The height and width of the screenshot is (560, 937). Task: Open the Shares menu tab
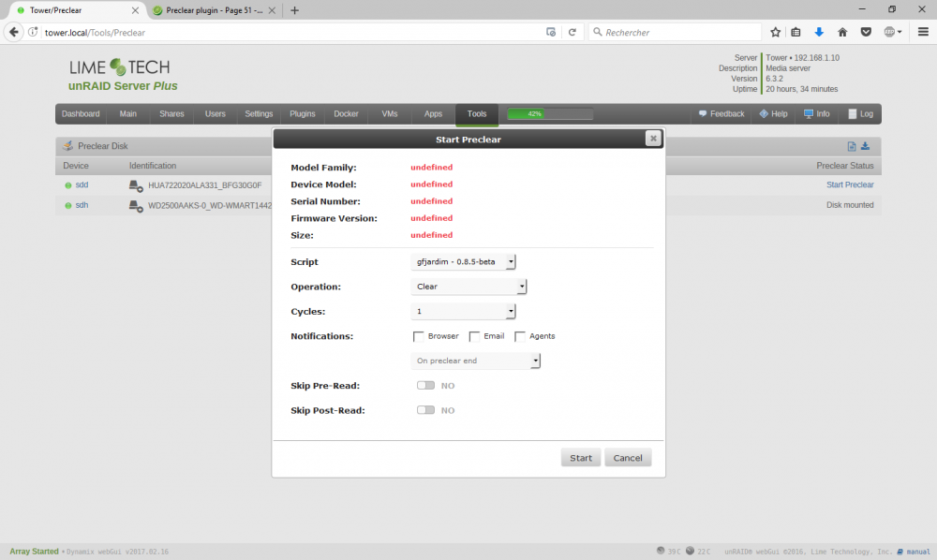[171, 113]
